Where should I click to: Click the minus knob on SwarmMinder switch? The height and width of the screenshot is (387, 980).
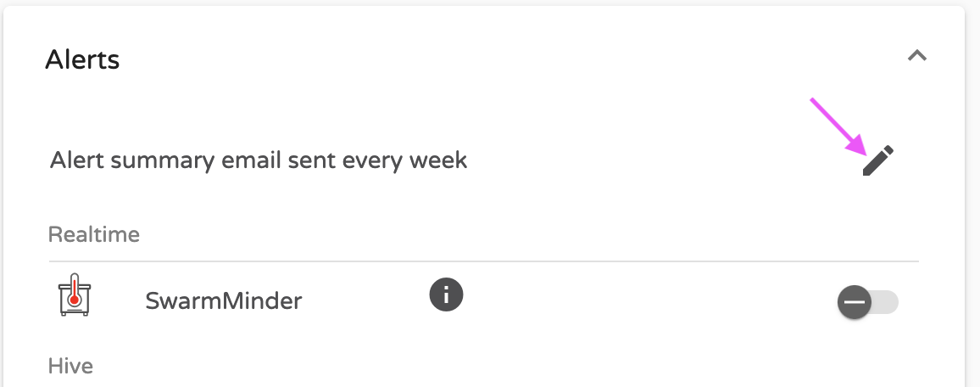tap(855, 303)
